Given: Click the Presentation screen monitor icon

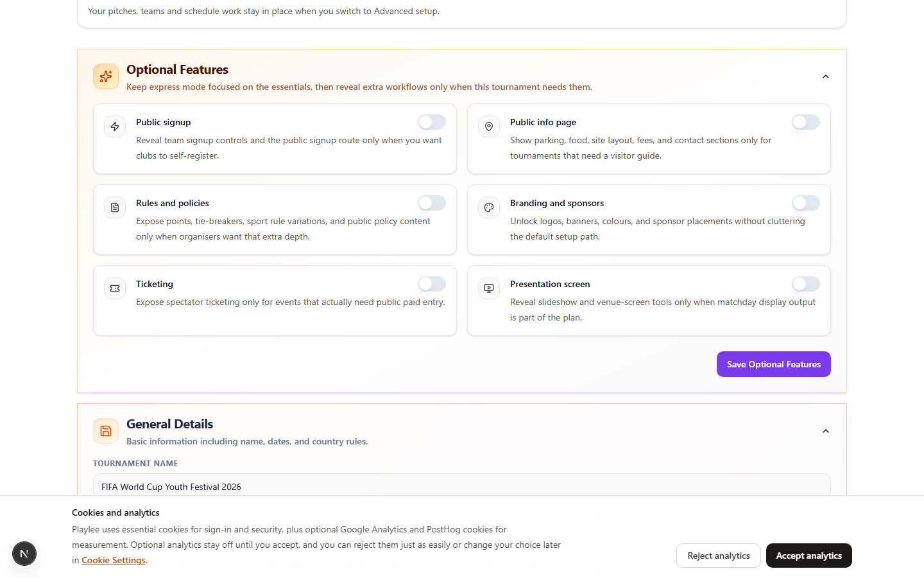Looking at the screenshot, I should pos(489,288).
